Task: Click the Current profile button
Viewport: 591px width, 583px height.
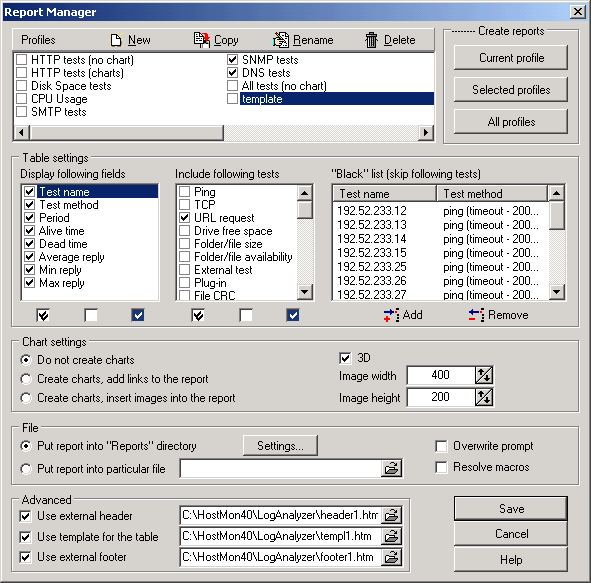Action: tap(511, 58)
